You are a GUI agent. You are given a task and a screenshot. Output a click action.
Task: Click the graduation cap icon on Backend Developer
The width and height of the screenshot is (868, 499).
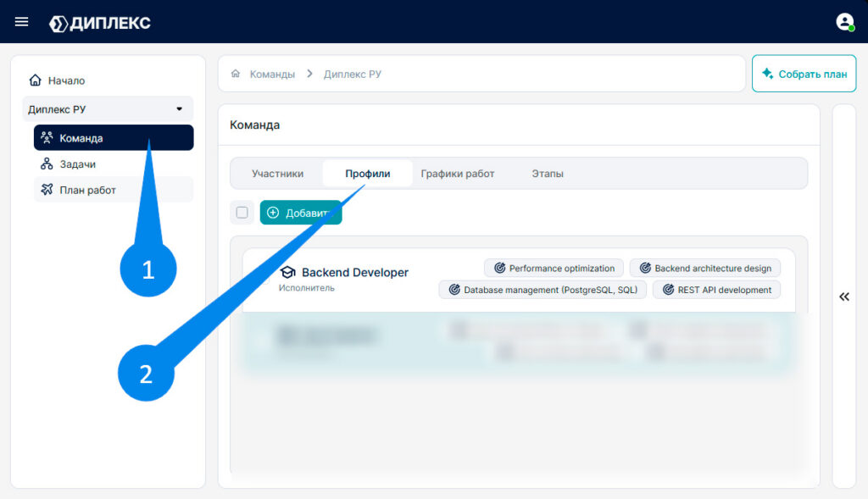(287, 272)
